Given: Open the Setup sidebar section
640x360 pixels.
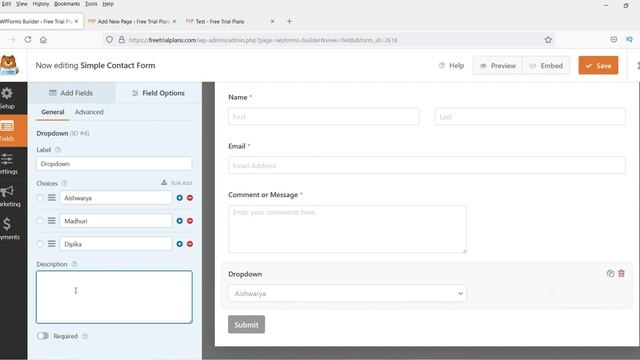Looking at the screenshot, I should (x=8, y=98).
